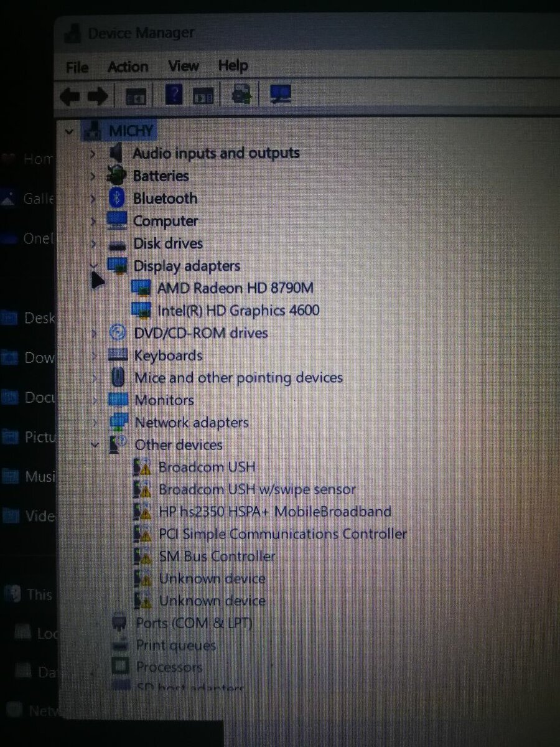Screen dimensions: 560x747
Task: Open the File menu
Action: pyautogui.click(x=75, y=67)
